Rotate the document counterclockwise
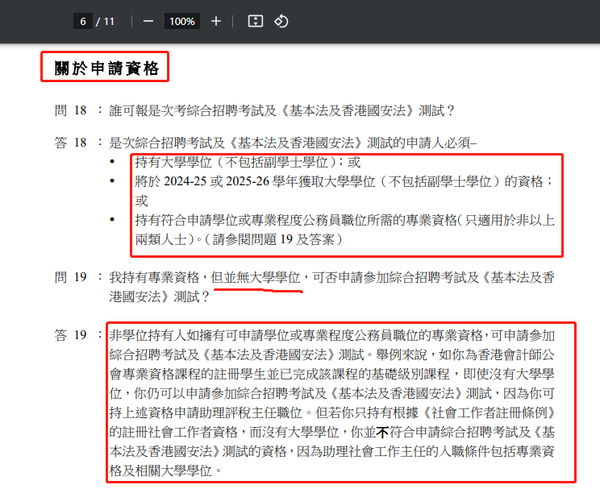 coord(281,21)
